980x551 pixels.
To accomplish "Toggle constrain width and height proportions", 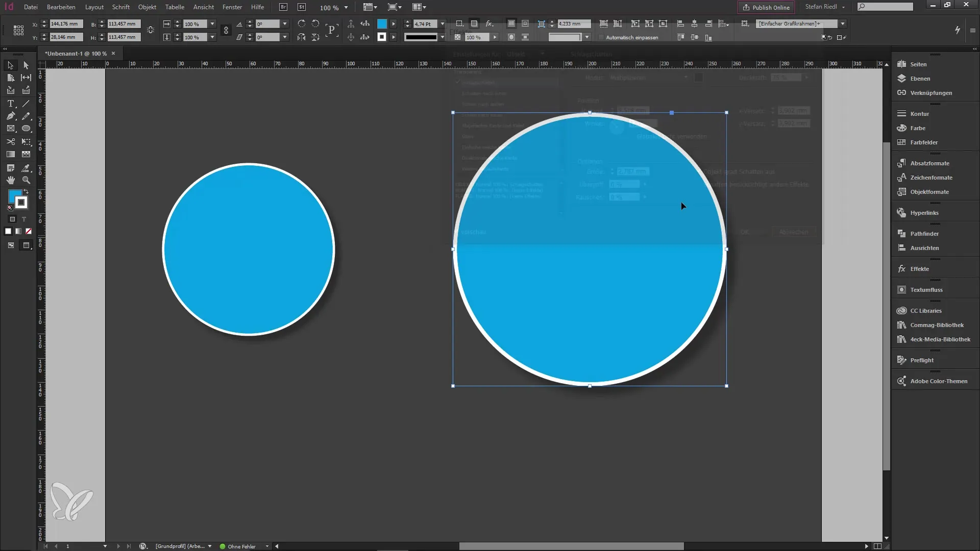I will 151,30.
